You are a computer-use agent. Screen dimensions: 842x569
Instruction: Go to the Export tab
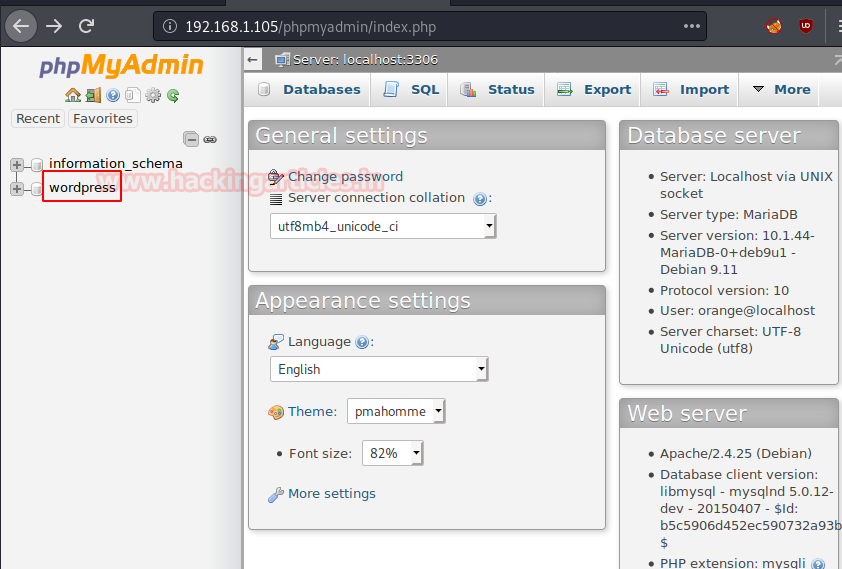click(x=594, y=90)
